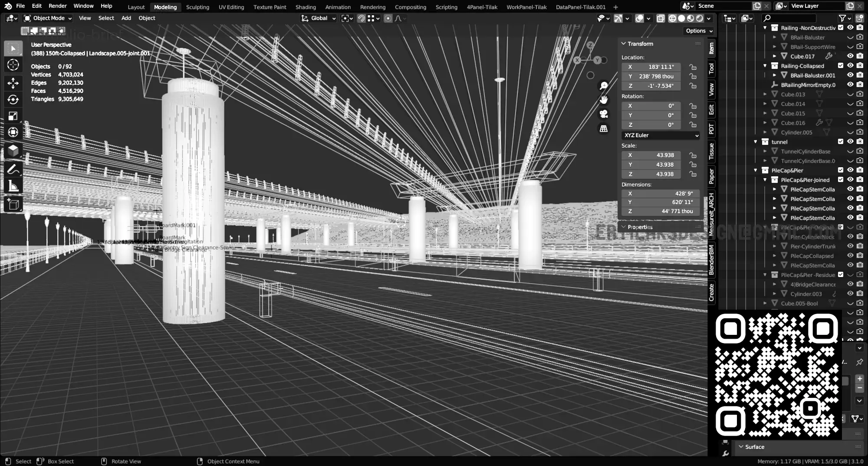Click the Location X value field
The width and height of the screenshot is (868, 466).
[651, 67]
